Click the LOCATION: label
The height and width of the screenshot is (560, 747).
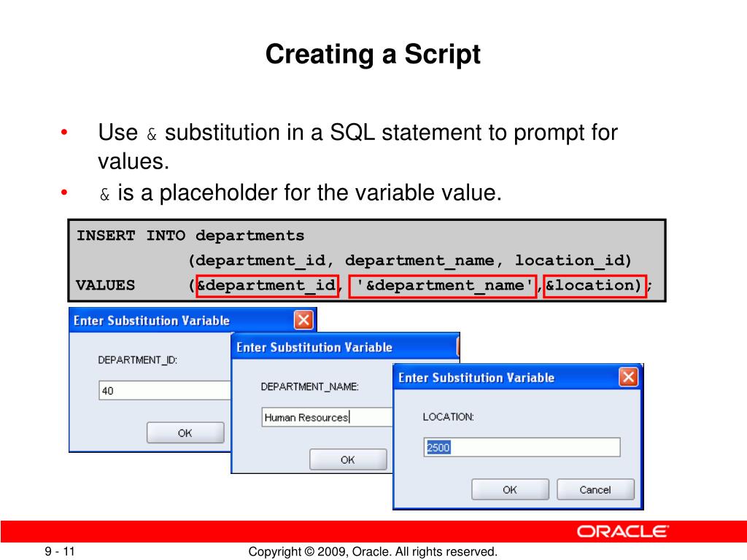pos(449,416)
